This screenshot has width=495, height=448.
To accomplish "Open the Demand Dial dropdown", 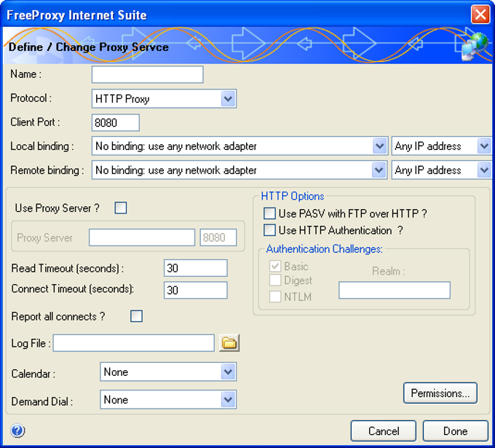I will click(168, 400).
